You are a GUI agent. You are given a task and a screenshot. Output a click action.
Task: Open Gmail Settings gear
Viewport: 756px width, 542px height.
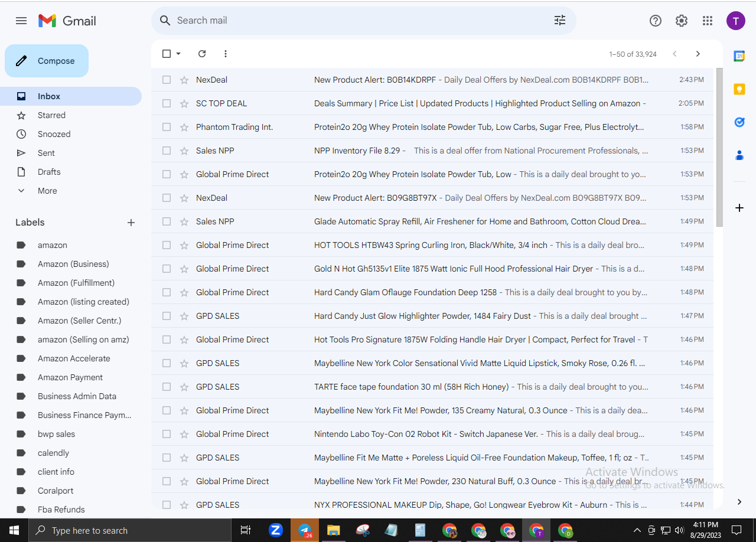[x=682, y=21]
